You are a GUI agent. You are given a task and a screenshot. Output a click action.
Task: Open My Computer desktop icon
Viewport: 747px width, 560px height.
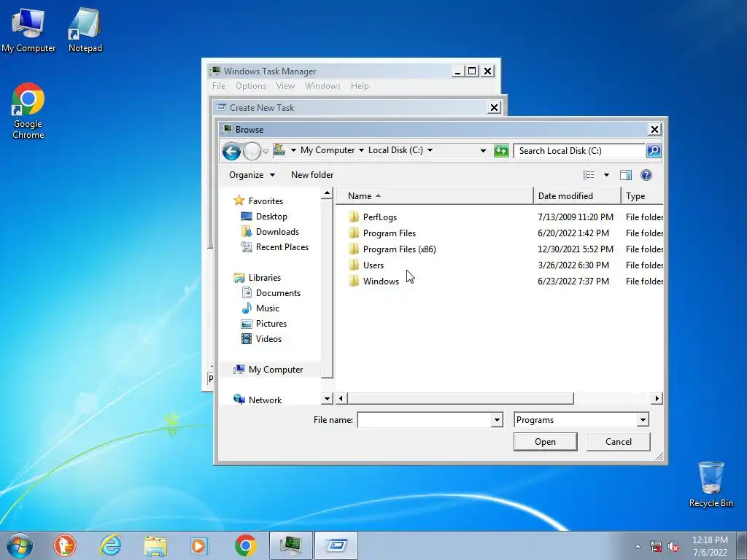(x=28, y=29)
